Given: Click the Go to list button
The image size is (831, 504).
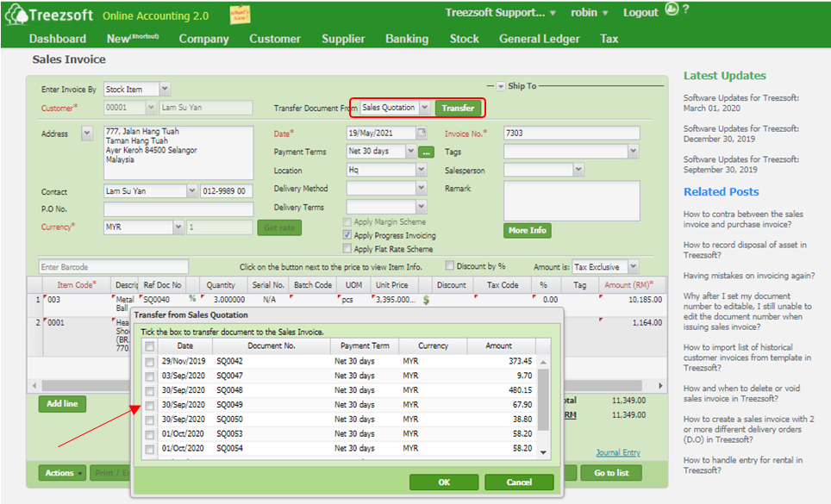Looking at the screenshot, I should pyautogui.click(x=611, y=473).
